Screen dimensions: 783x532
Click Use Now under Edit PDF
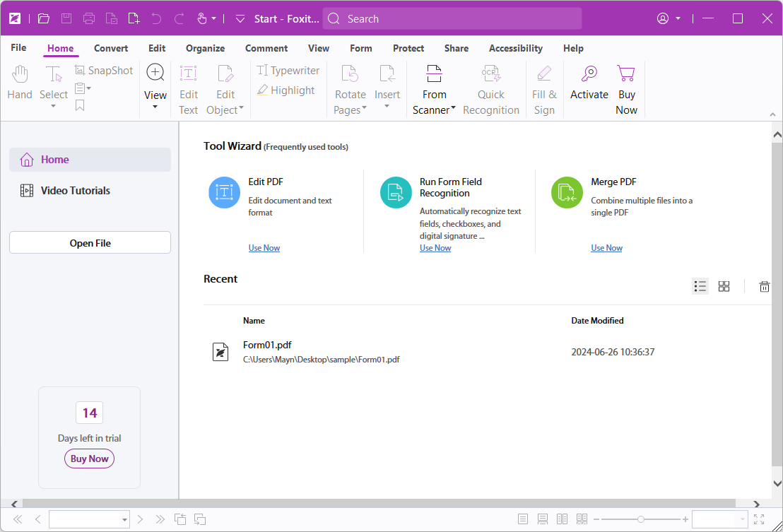point(264,248)
